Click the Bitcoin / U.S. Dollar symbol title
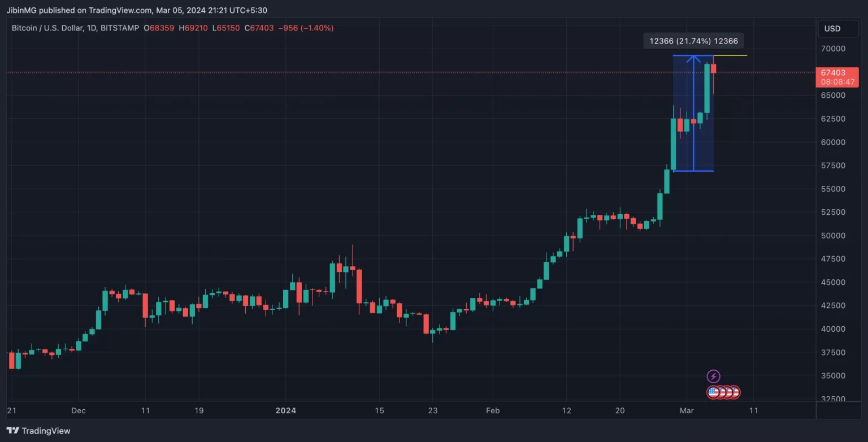This screenshot has width=868, height=442. [47, 28]
